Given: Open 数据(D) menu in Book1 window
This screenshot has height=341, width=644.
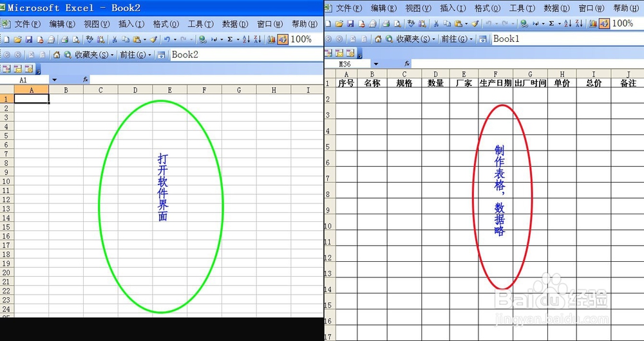Looking at the screenshot, I should coord(557,8).
